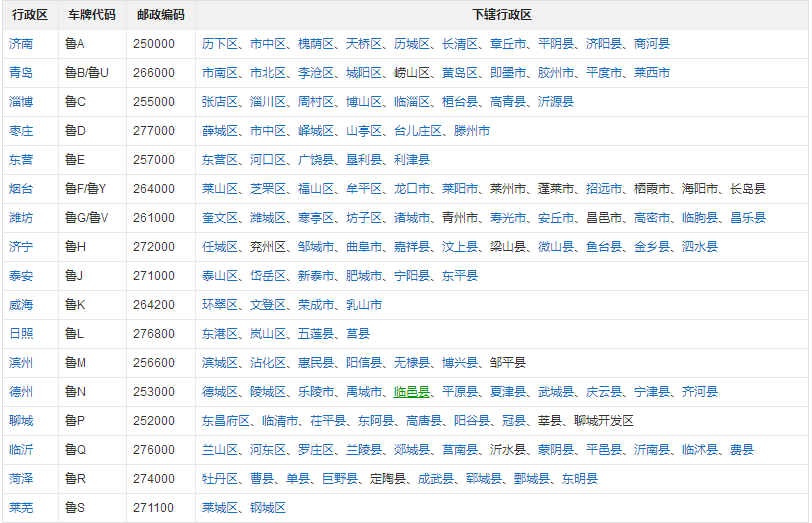Screen dimensions: 812x523
Task: Open the 菏泽 city link
Action: (x=21, y=479)
